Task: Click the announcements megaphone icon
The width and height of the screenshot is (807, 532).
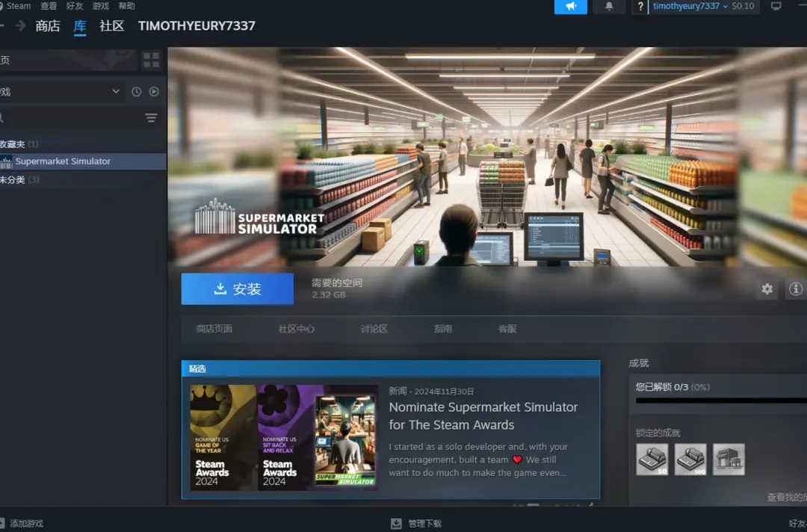Action: tap(570, 6)
